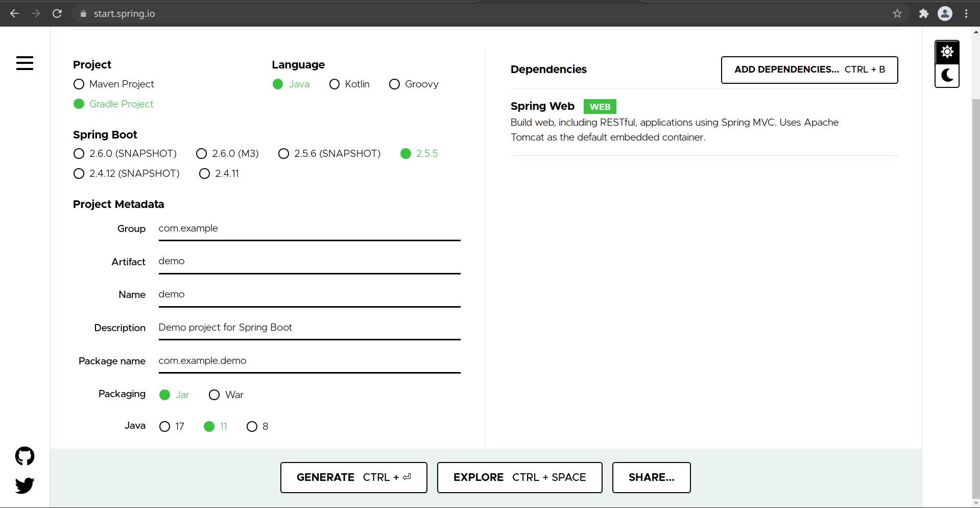Pick Spring Boot version 2.6.0 (SNAPSHOT)
The height and width of the screenshot is (508, 980).
(x=79, y=153)
